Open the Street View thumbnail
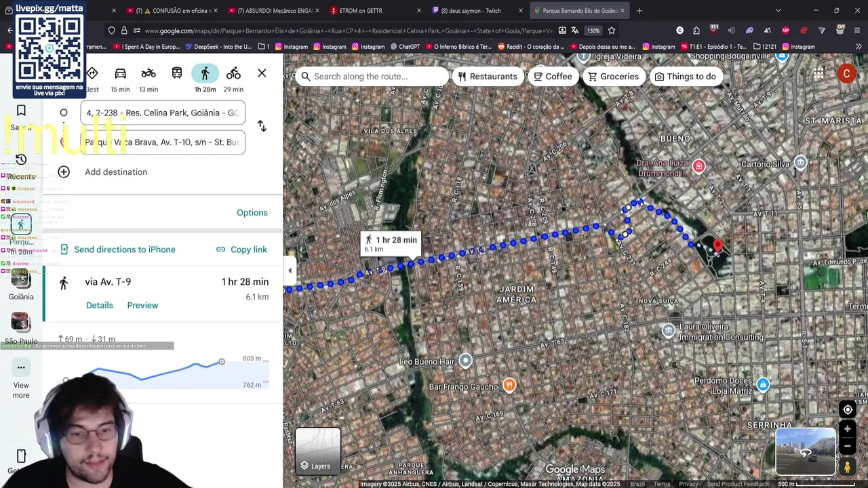 tap(806, 451)
